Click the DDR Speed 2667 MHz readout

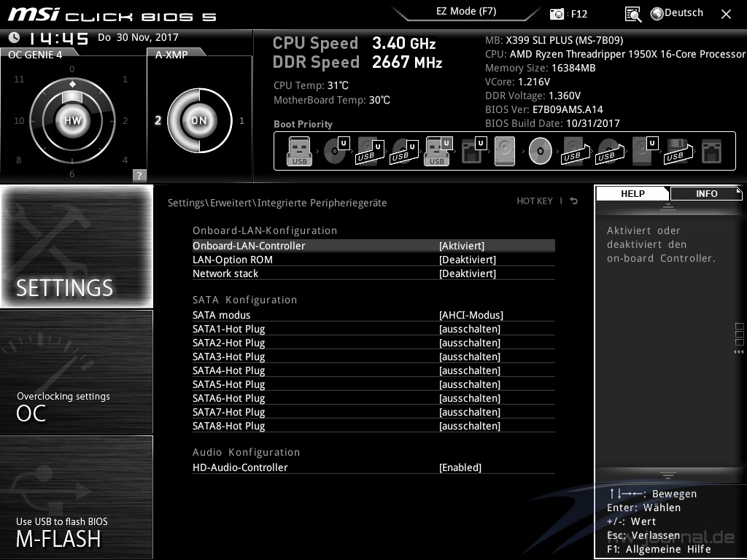[x=357, y=63]
